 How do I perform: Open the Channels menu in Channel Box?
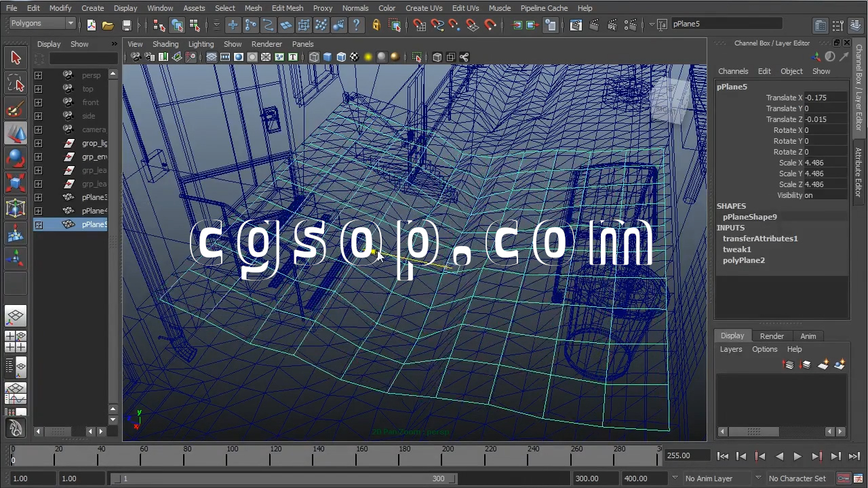[x=733, y=71]
